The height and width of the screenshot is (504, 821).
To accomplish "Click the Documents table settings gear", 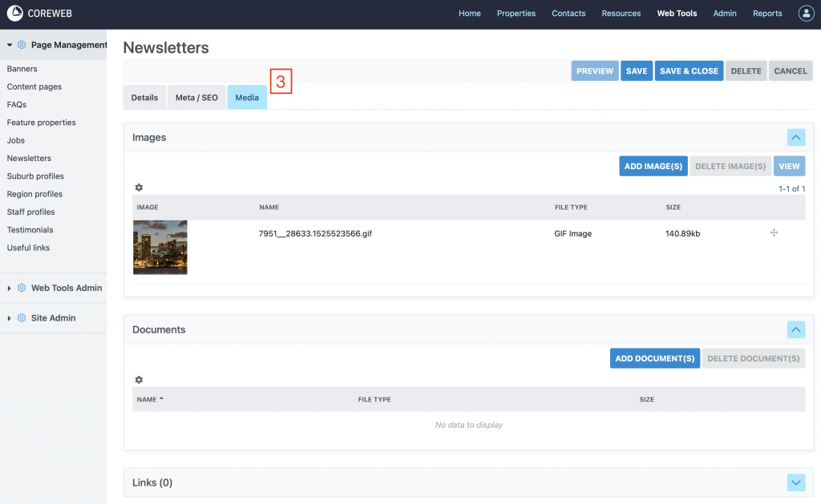I will point(139,380).
